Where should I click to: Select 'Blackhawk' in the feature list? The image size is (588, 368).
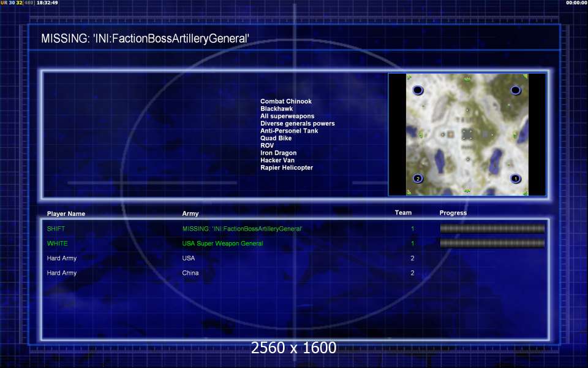(276, 109)
